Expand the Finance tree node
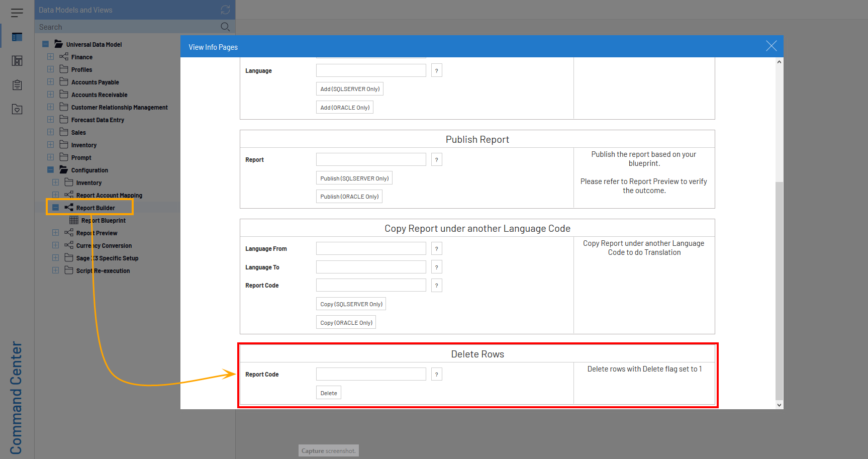The height and width of the screenshot is (459, 868). (51, 57)
